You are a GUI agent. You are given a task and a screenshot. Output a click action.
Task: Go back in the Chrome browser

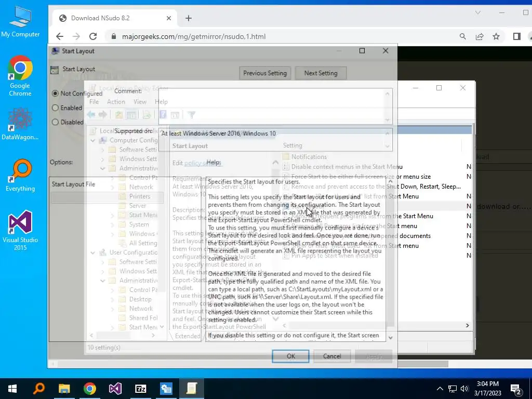(60, 36)
